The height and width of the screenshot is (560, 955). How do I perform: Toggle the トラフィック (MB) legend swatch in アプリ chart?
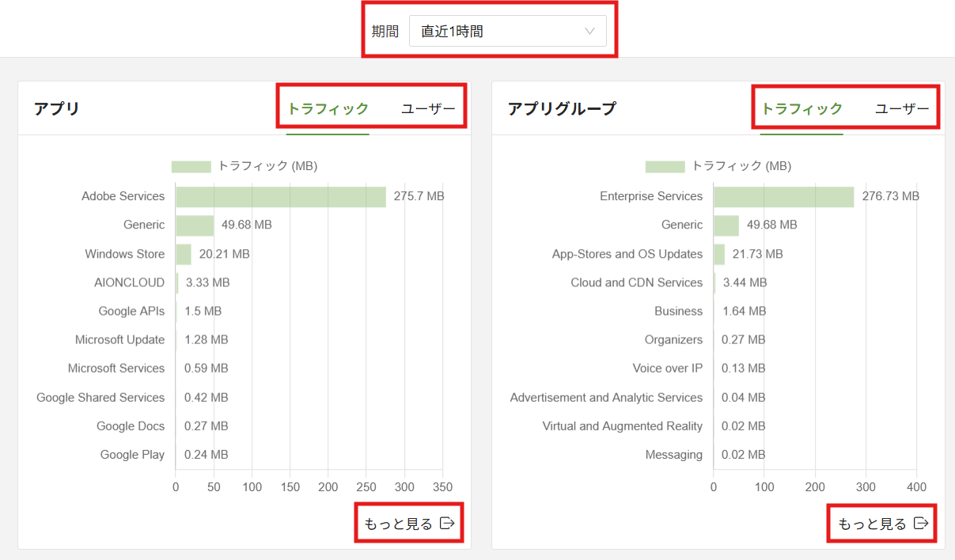191,166
